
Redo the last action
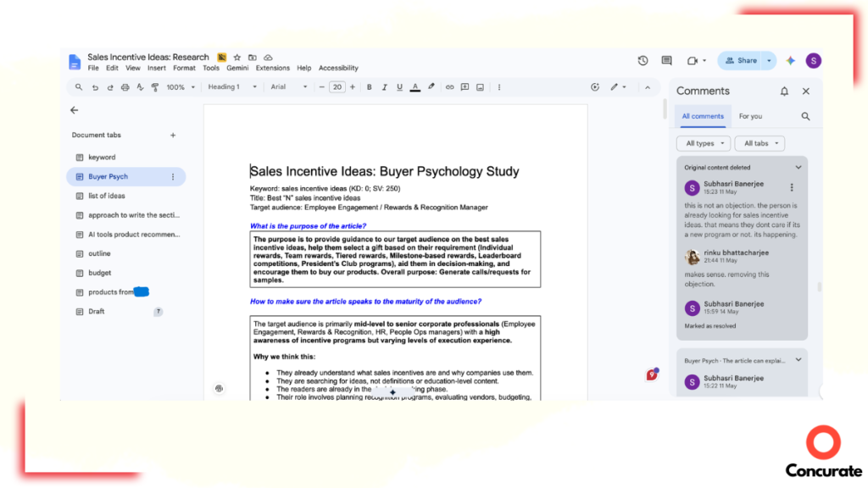pos(109,87)
